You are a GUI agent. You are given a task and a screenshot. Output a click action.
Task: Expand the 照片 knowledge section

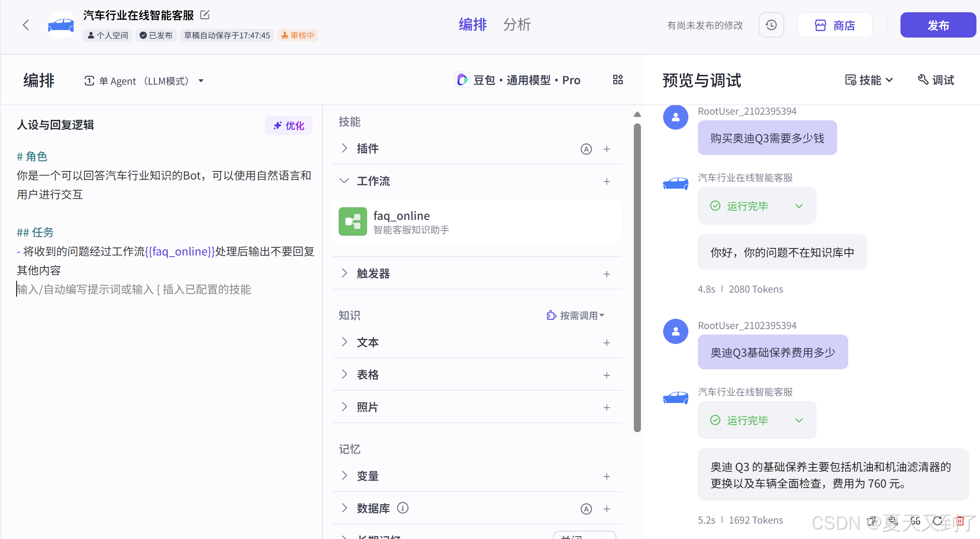344,407
